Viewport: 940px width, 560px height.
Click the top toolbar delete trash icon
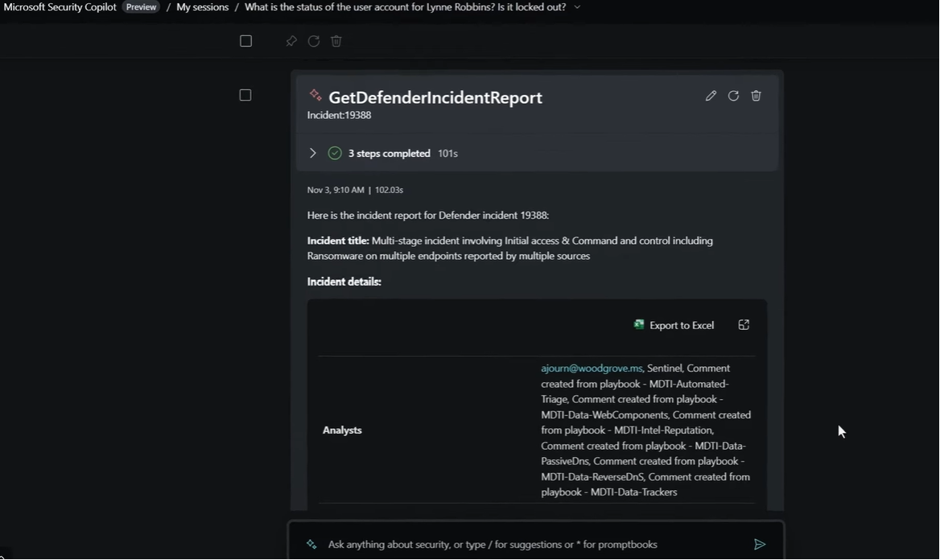click(x=336, y=41)
